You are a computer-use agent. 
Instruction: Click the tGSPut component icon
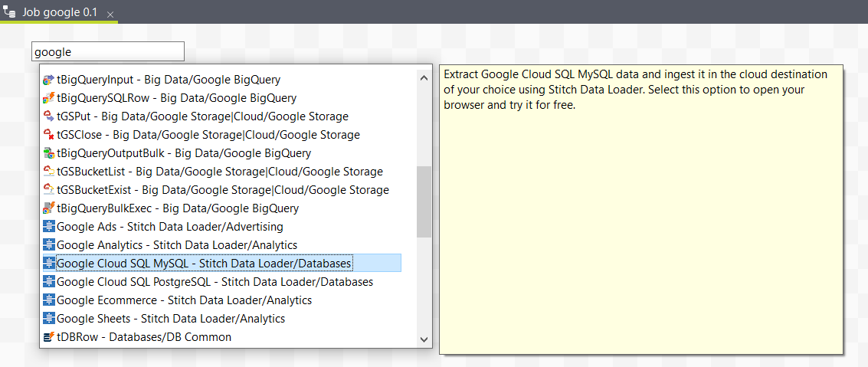(49, 116)
